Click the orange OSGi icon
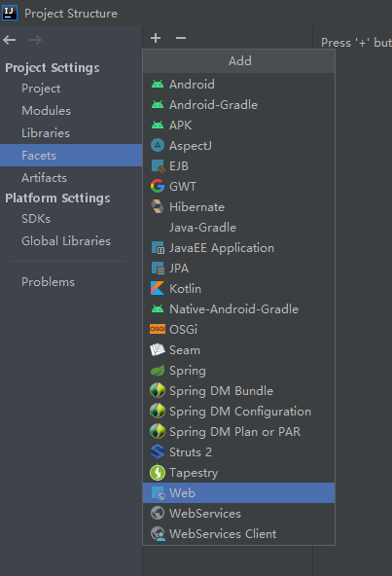The width and height of the screenshot is (392, 576). 158,329
